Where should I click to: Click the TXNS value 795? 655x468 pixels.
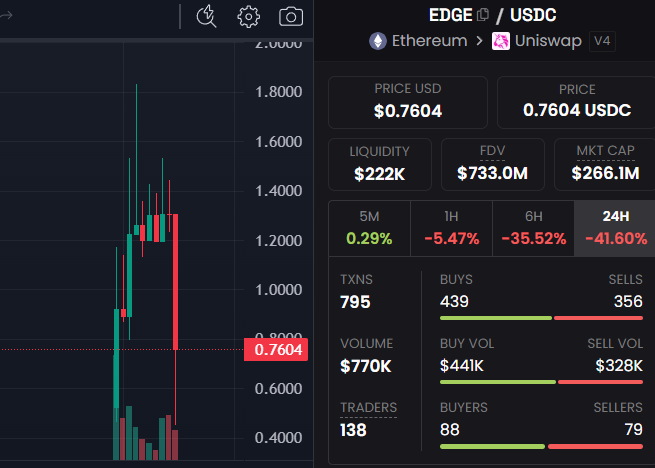355,302
